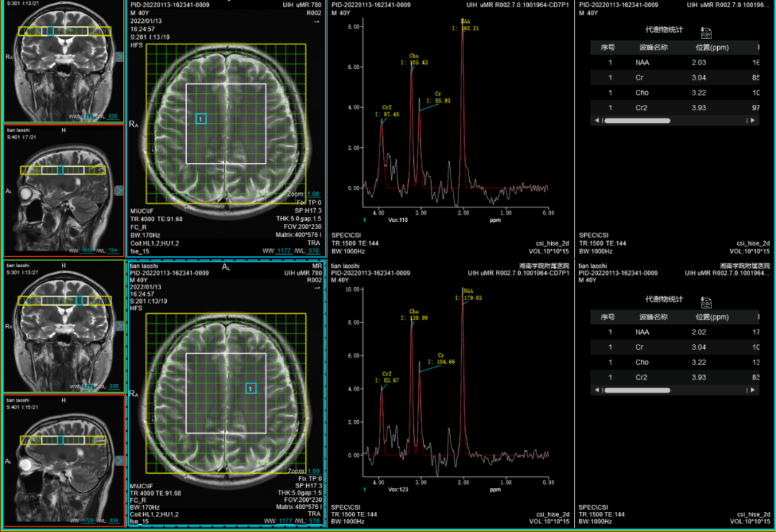The image size is (776, 532).
Task: Edit WL value 838 in lower sagittal view
Action: (114, 521)
